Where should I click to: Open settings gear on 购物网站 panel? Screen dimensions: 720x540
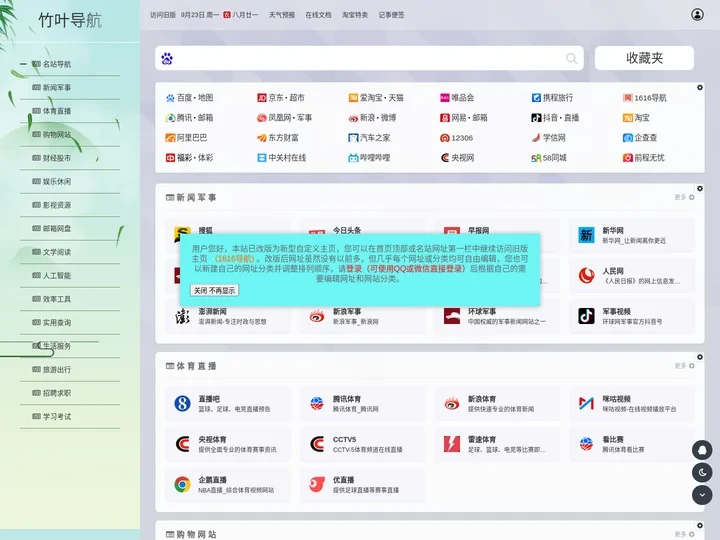[x=700, y=525]
